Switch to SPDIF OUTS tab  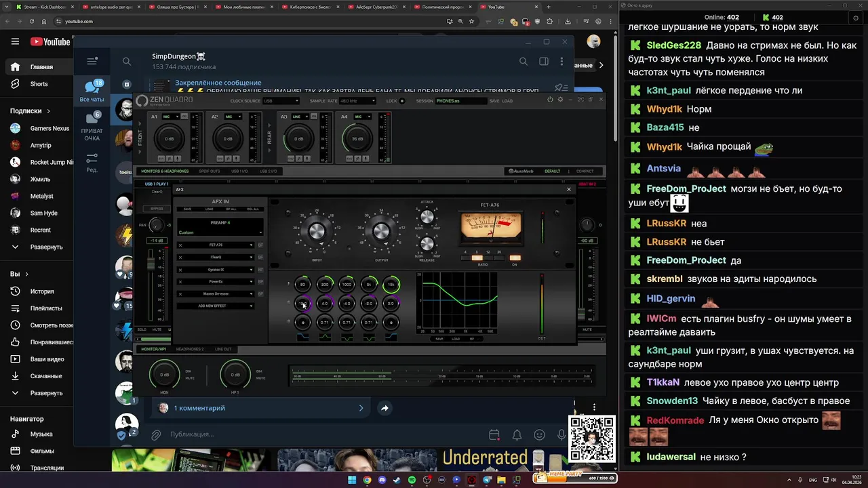(x=210, y=171)
